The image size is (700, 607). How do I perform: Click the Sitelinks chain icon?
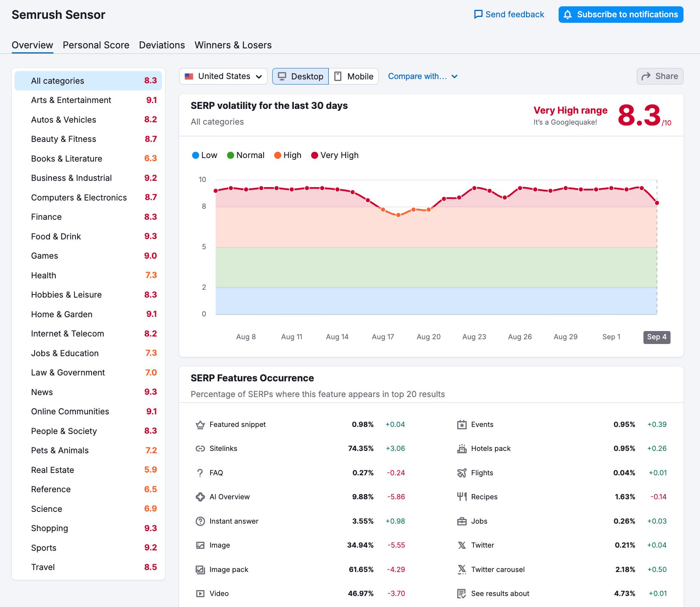(200, 449)
